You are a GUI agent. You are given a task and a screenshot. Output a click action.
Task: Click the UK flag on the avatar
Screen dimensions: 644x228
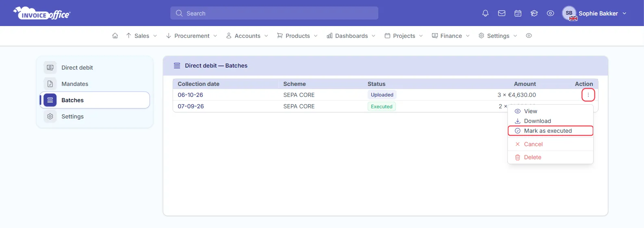coord(573,18)
